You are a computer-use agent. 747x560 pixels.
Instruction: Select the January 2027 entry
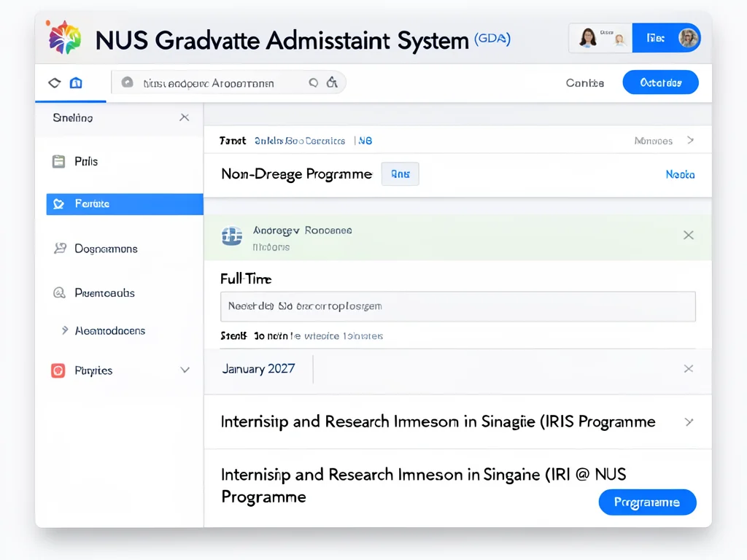(x=258, y=369)
